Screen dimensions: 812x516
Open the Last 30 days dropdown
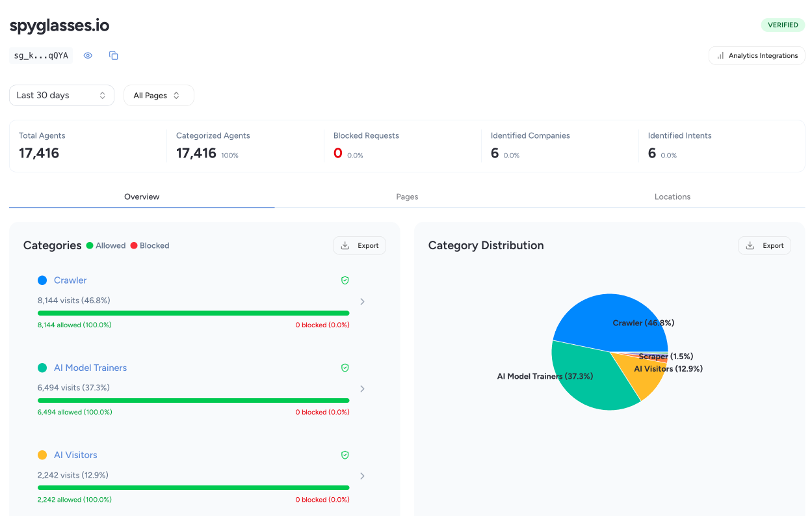pyautogui.click(x=62, y=95)
